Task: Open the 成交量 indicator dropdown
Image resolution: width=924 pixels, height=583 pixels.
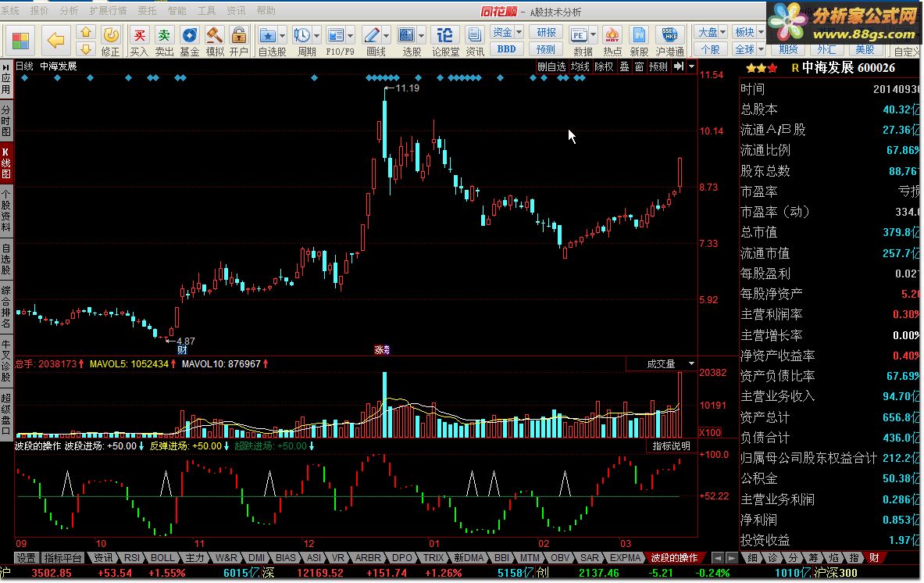Action: click(691, 363)
